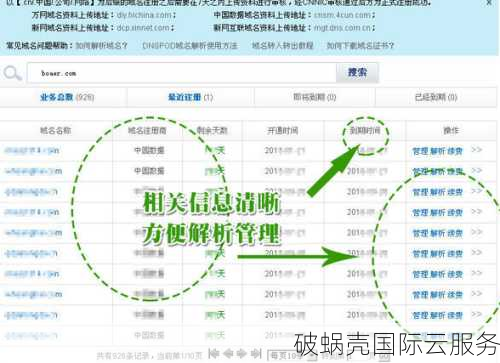Expand the >> arrow in the third row
Screen dimensions: 500x363
click(x=477, y=191)
